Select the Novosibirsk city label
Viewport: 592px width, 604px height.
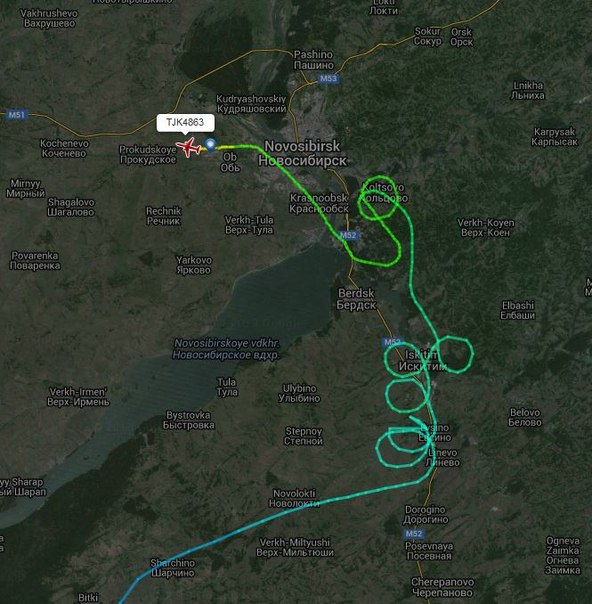303,153
